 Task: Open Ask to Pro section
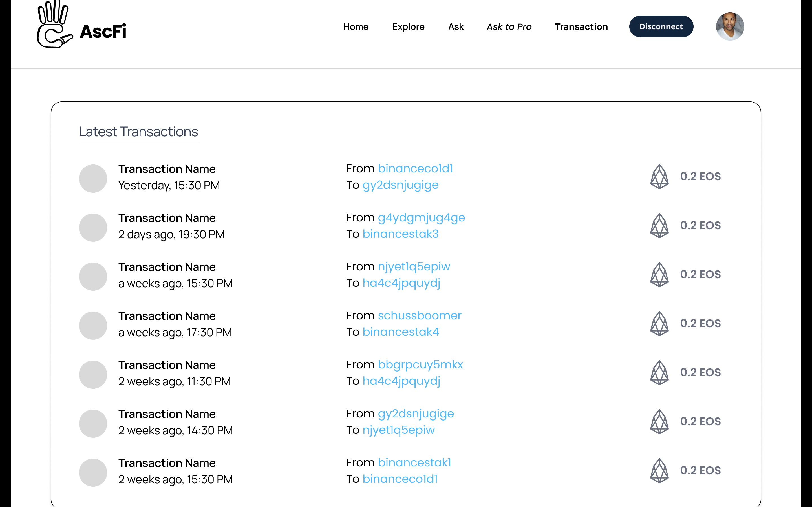(509, 27)
